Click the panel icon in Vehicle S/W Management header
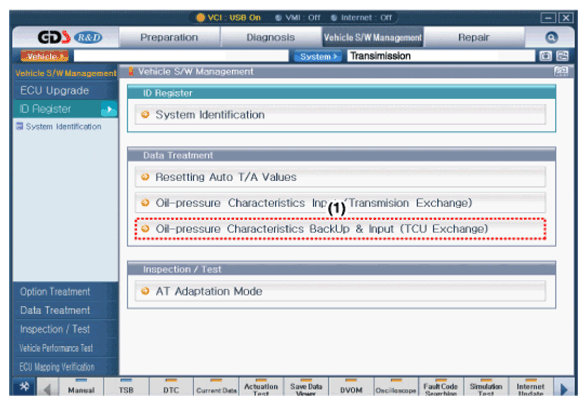The image size is (587, 405). tap(560, 71)
